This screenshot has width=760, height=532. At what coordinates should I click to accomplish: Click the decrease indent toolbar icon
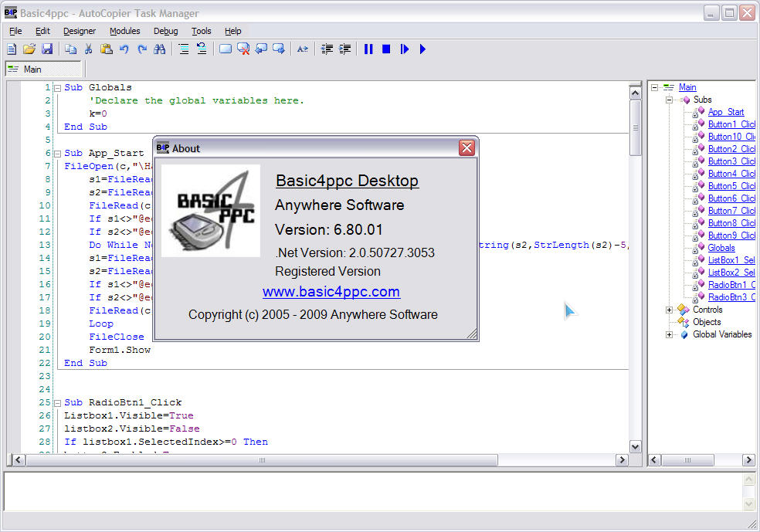[x=327, y=49]
